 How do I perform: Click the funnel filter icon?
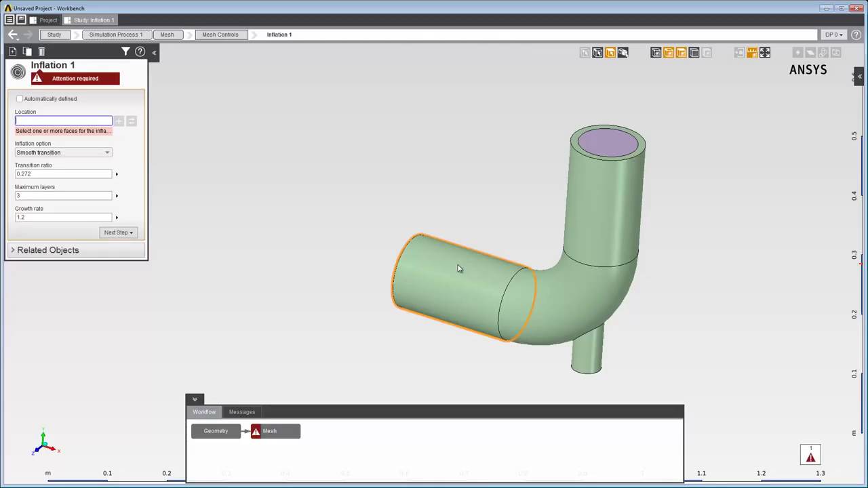point(125,52)
